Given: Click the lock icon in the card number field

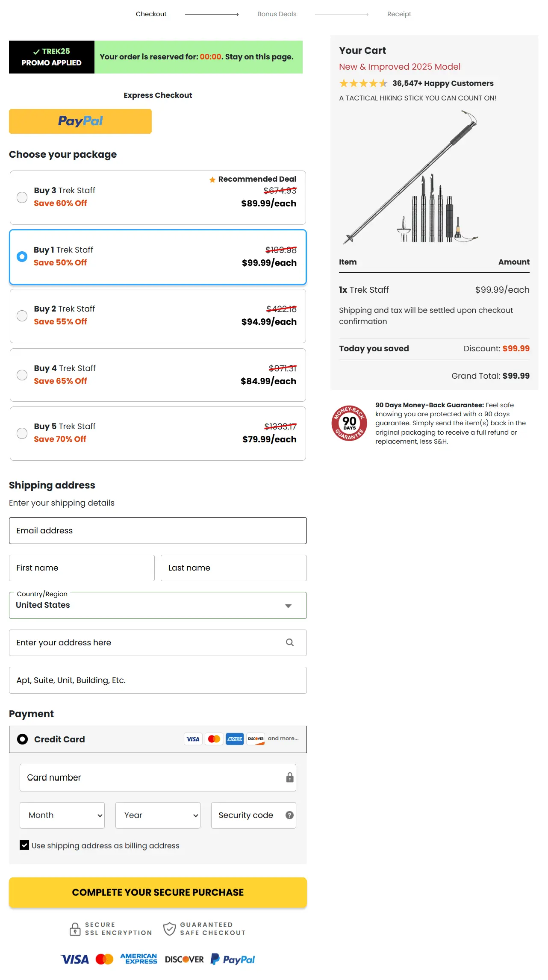Looking at the screenshot, I should 289,777.
